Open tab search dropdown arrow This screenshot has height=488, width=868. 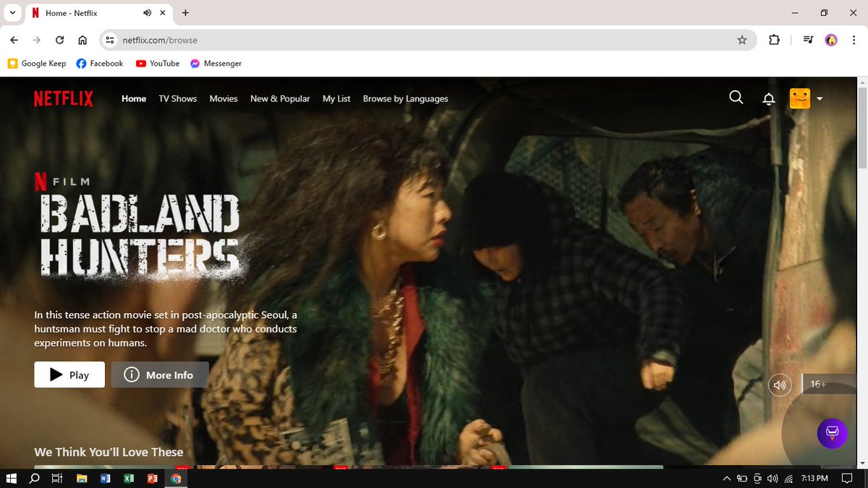click(12, 13)
